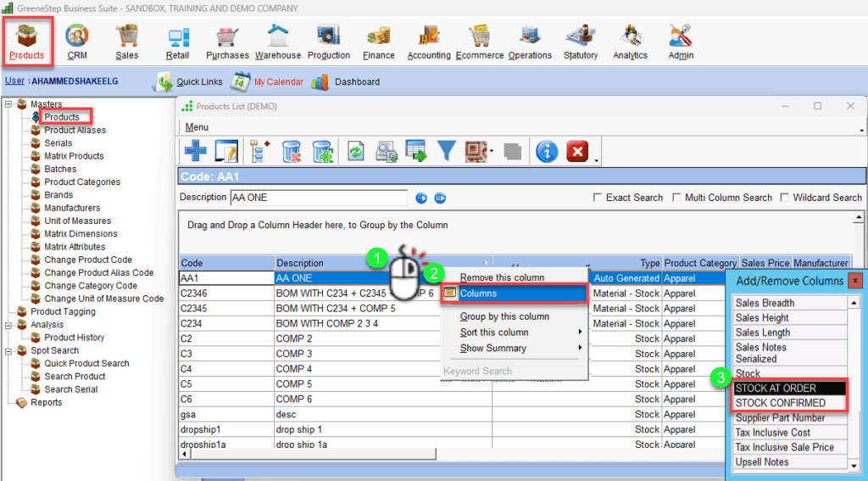868x481 pixels.
Task: Click the red X Close toolbar icon
Action: coord(577,151)
